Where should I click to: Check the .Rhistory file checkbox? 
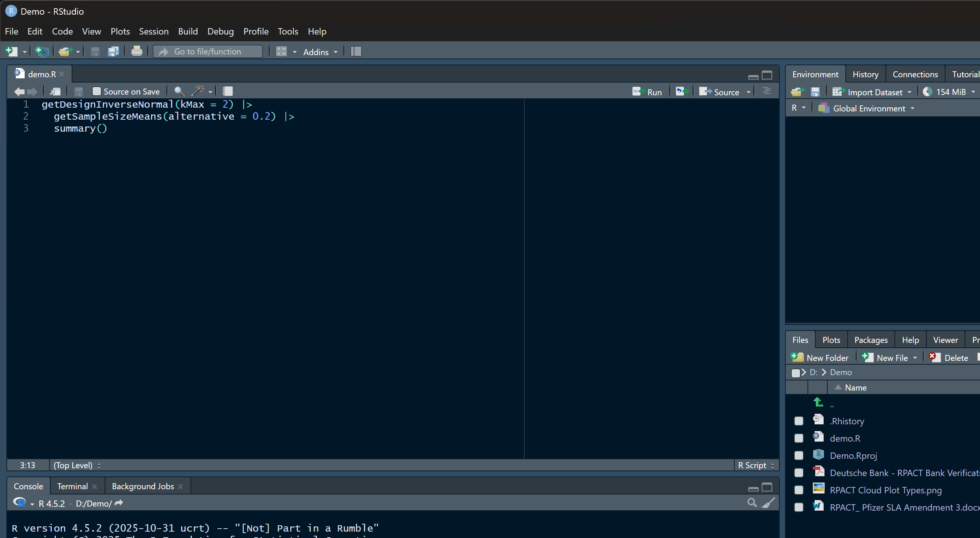pyautogui.click(x=798, y=421)
